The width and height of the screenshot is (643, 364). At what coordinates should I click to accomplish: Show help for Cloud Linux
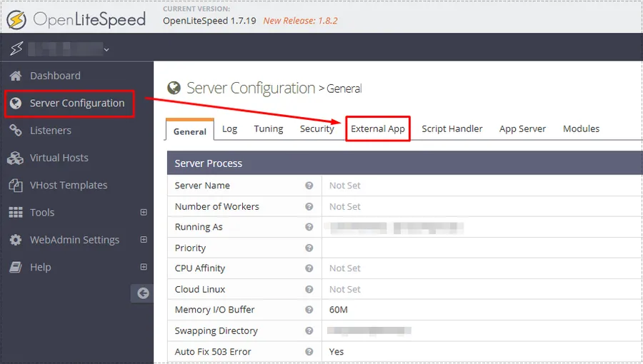coord(309,289)
